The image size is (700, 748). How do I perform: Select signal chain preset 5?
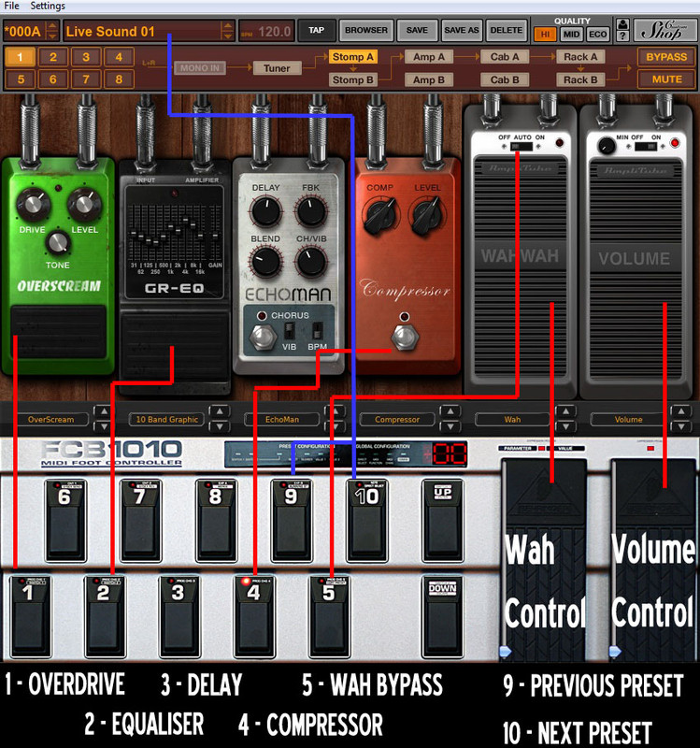20,79
